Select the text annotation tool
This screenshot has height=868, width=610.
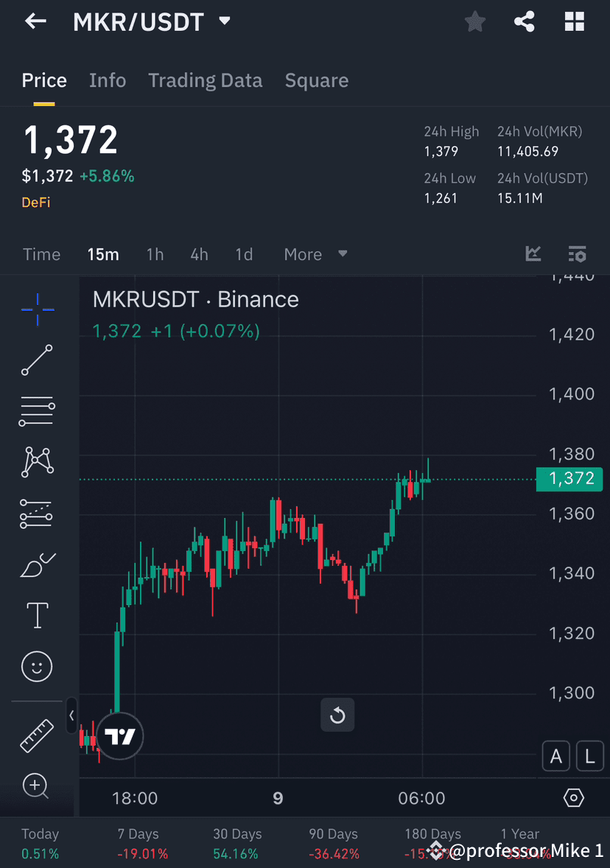tap(36, 615)
